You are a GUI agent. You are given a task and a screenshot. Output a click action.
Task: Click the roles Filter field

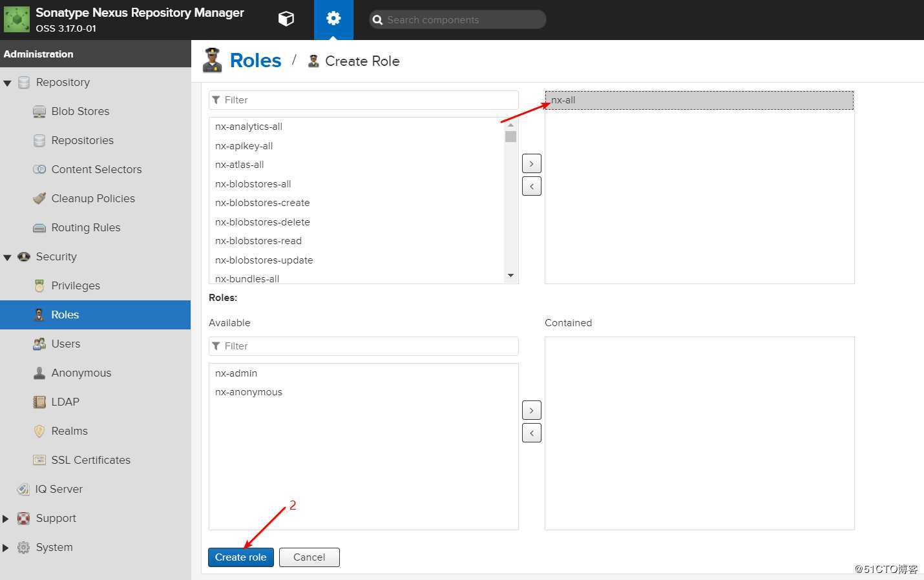tap(363, 346)
